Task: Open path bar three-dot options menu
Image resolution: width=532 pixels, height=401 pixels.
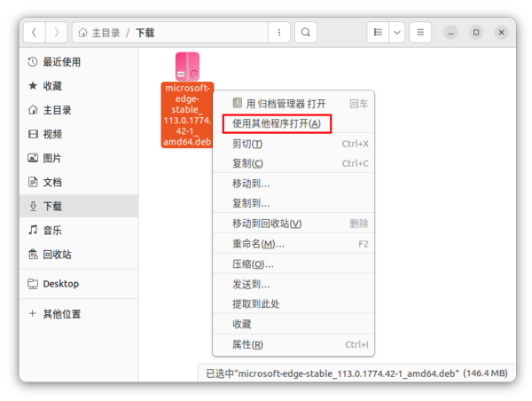Action: click(x=280, y=33)
